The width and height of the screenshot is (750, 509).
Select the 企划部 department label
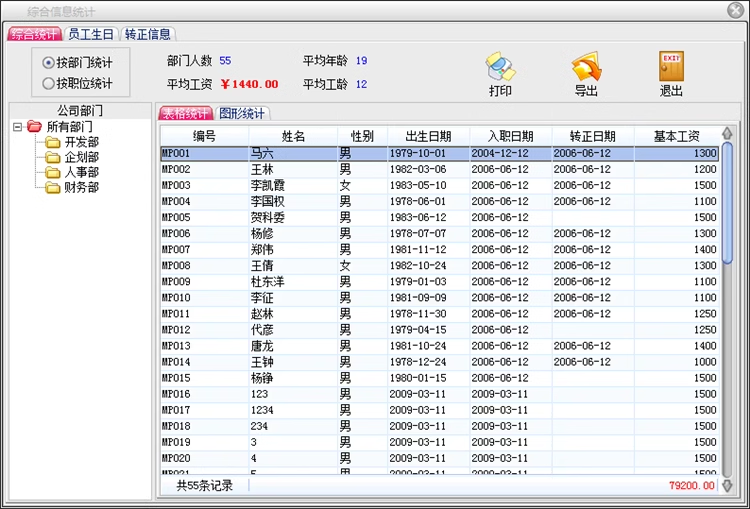coord(82,157)
